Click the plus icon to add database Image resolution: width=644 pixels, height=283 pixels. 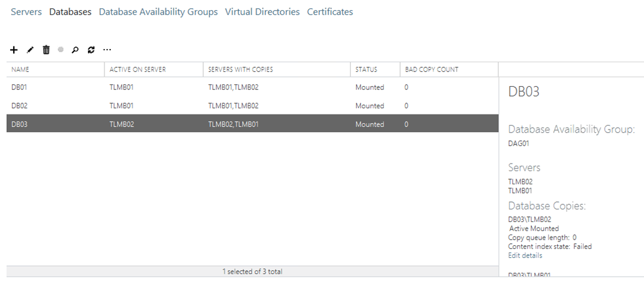(14, 50)
